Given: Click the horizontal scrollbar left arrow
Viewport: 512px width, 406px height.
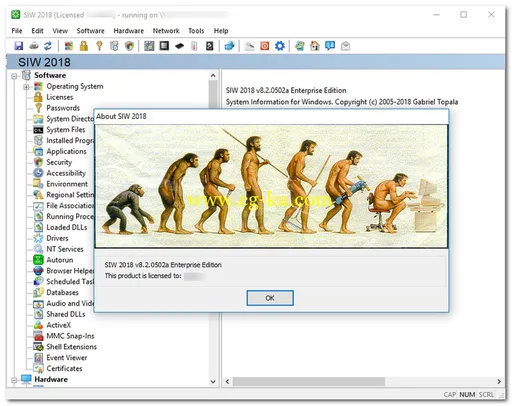Looking at the screenshot, I should point(227,381).
